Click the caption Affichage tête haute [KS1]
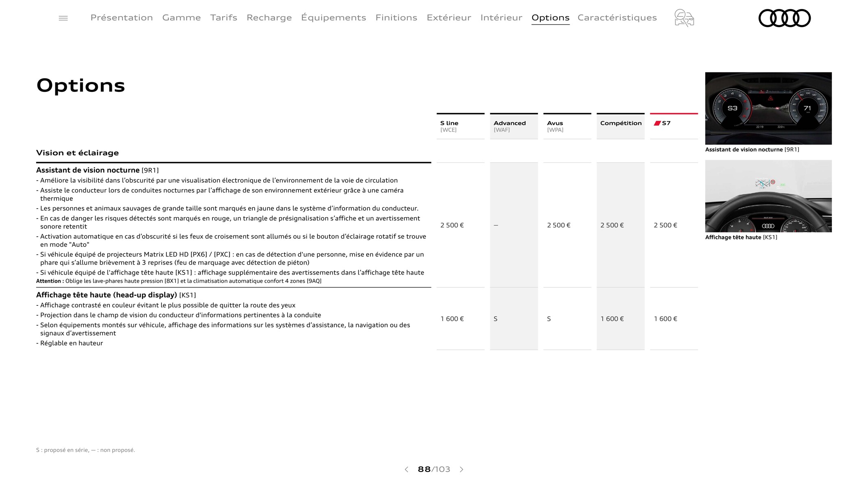The height and width of the screenshot is (488, 868). [741, 237]
